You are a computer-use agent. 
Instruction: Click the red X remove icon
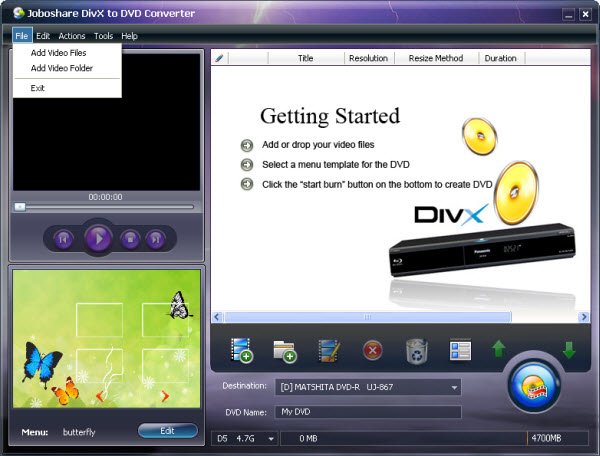[373, 350]
